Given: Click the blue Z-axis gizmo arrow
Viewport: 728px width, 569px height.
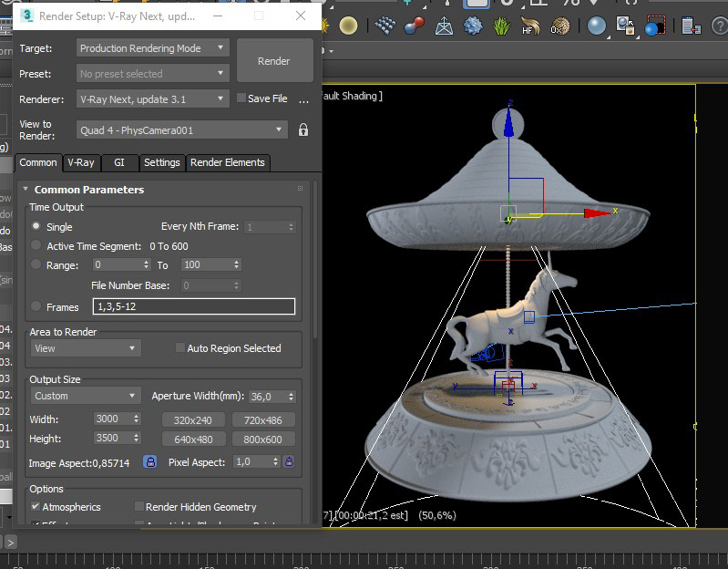Looking at the screenshot, I should [508, 121].
